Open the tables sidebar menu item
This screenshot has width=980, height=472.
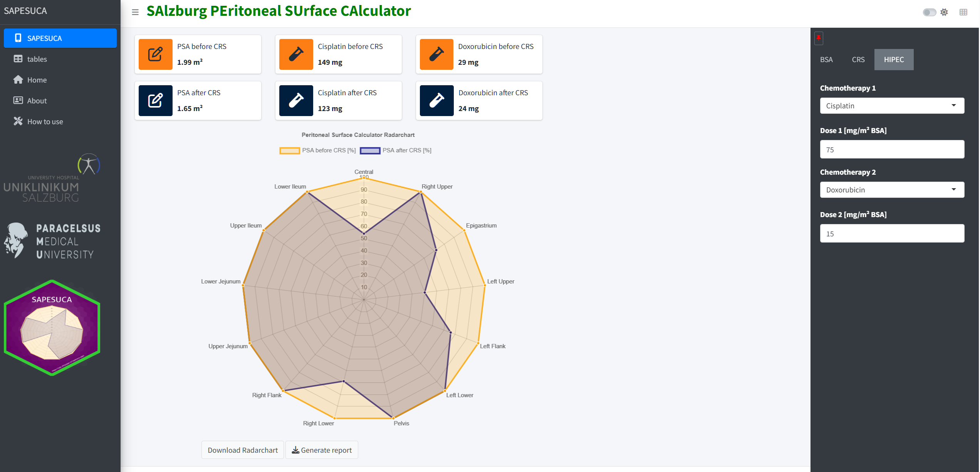pyautogui.click(x=37, y=59)
